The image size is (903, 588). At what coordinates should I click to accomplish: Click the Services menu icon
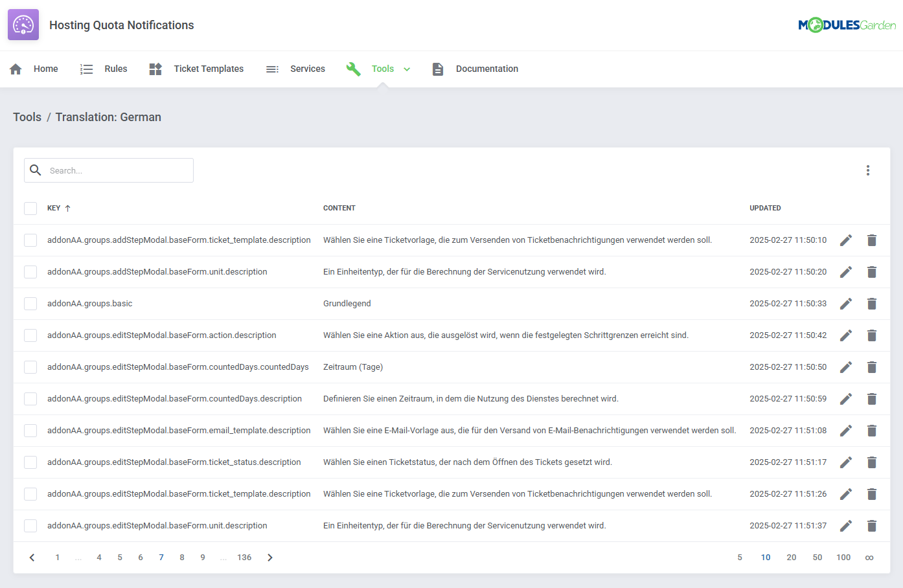pyautogui.click(x=272, y=69)
